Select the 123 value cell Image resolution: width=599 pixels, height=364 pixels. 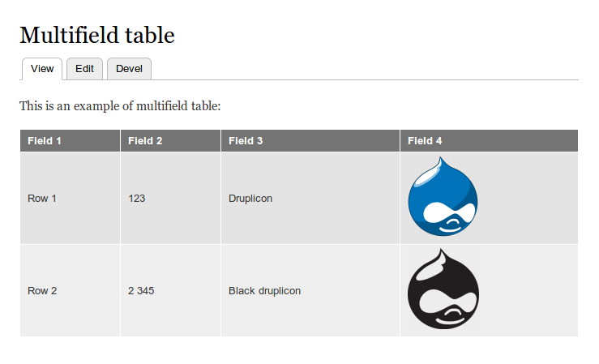[x=171, y=199]
